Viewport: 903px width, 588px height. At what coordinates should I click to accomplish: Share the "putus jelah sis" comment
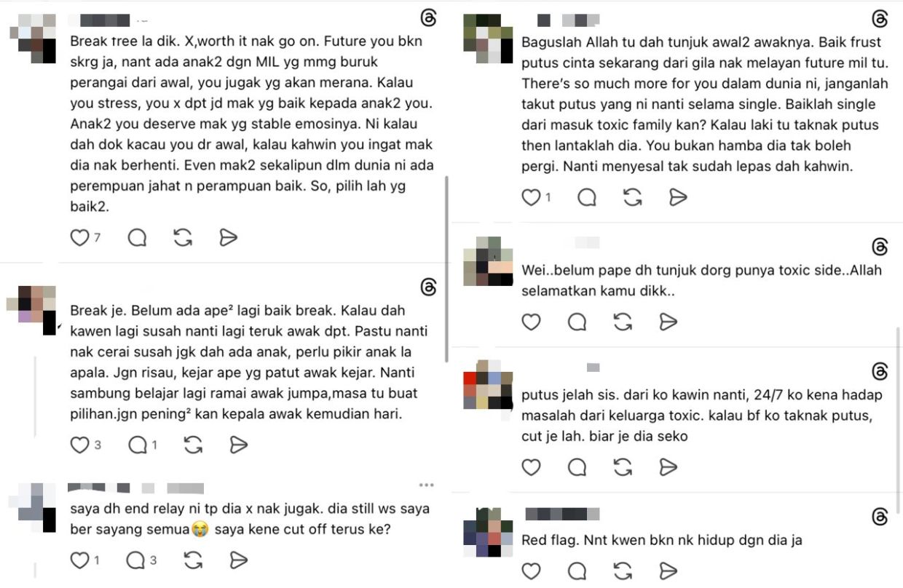coord(668,466)
